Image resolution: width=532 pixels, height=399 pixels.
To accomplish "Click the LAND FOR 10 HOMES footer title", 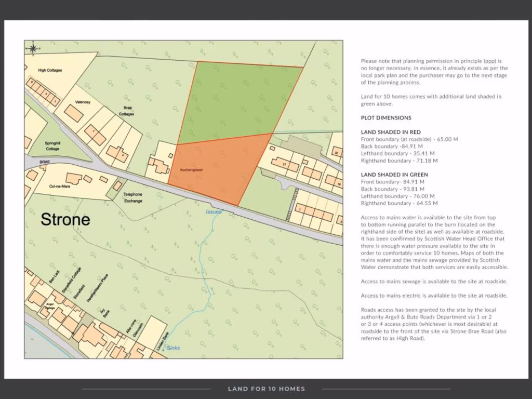I will pyautogui.click(x=266, y=389).
